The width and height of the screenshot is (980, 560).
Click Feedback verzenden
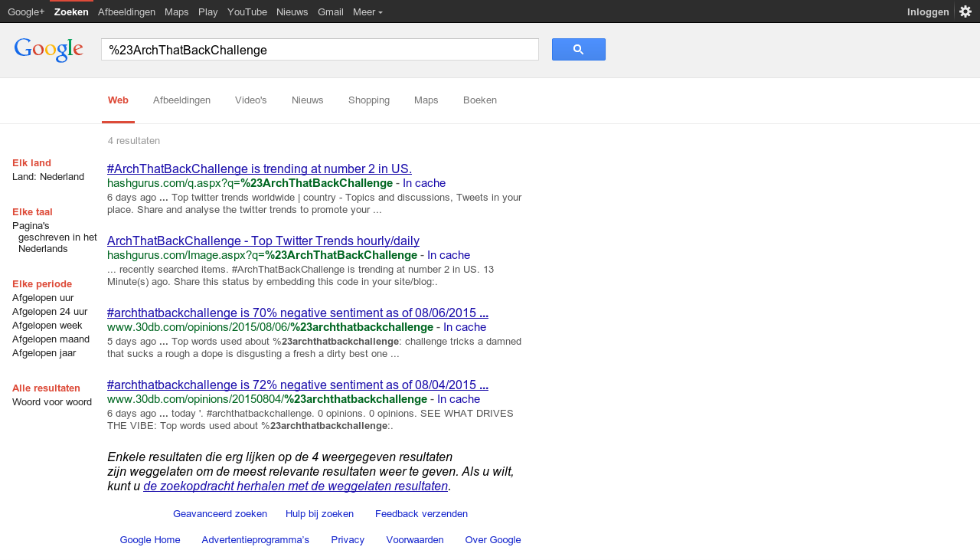pyautogui.click(x=421, y=514)
